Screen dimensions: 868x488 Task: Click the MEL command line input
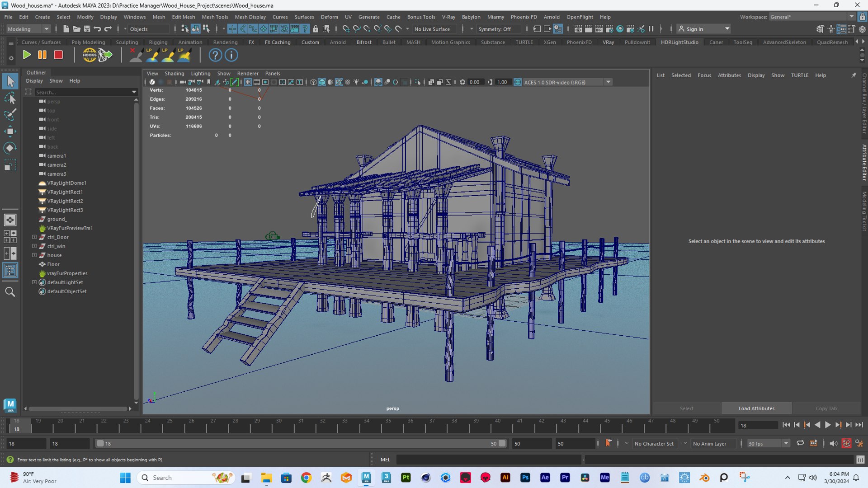tap(488, 460)
